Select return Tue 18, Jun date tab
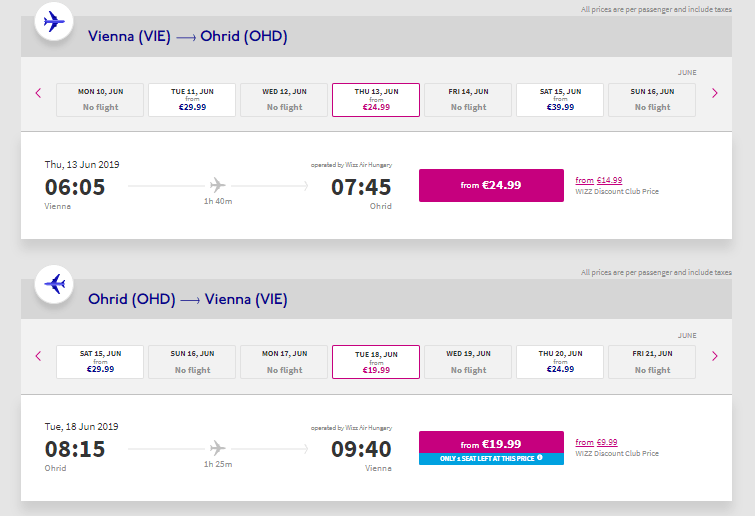This screenshot has height=516, width=755. tap(376, 362)
